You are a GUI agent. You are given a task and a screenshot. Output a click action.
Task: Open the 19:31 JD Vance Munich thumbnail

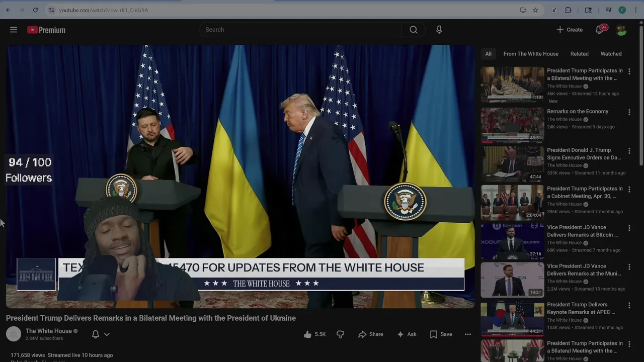pyautogui.click(x=512, y=280)
